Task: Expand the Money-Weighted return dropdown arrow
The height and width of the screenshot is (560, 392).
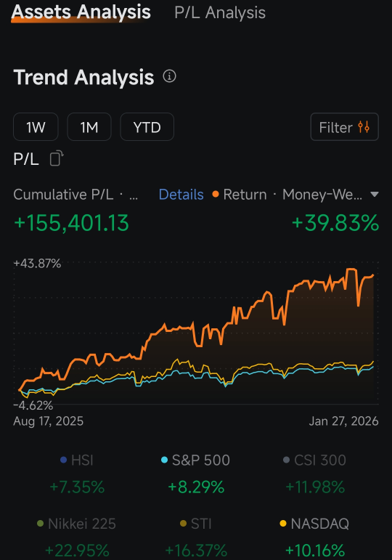Action: click(x=374, y=195)
